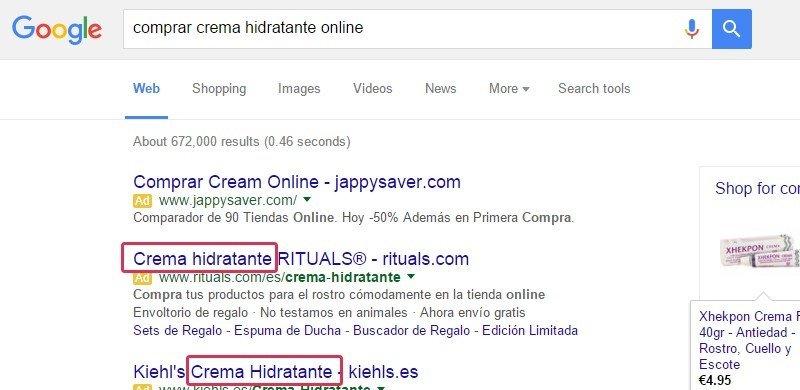Open the Xhekpon cream product image
This screenshot has width=800, height=390.
(759, 250)
